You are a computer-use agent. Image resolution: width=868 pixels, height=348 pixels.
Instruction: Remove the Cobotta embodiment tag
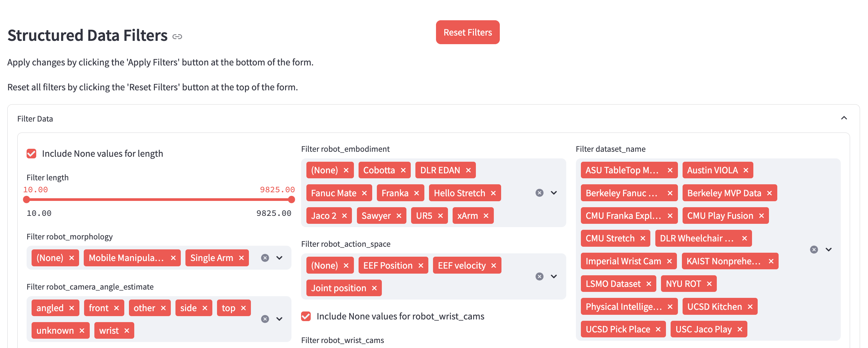point(403,170)
